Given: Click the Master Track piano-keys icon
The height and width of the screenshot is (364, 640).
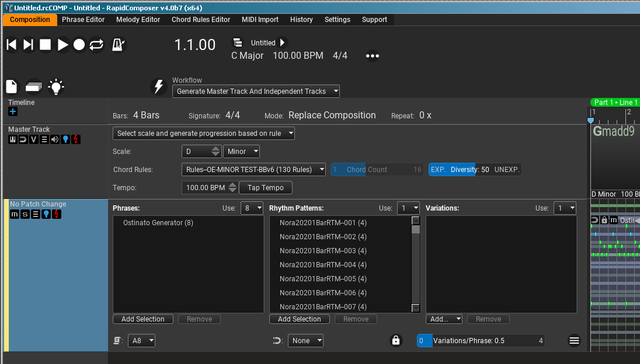Looking at the screenshot, I should [13, 140].
